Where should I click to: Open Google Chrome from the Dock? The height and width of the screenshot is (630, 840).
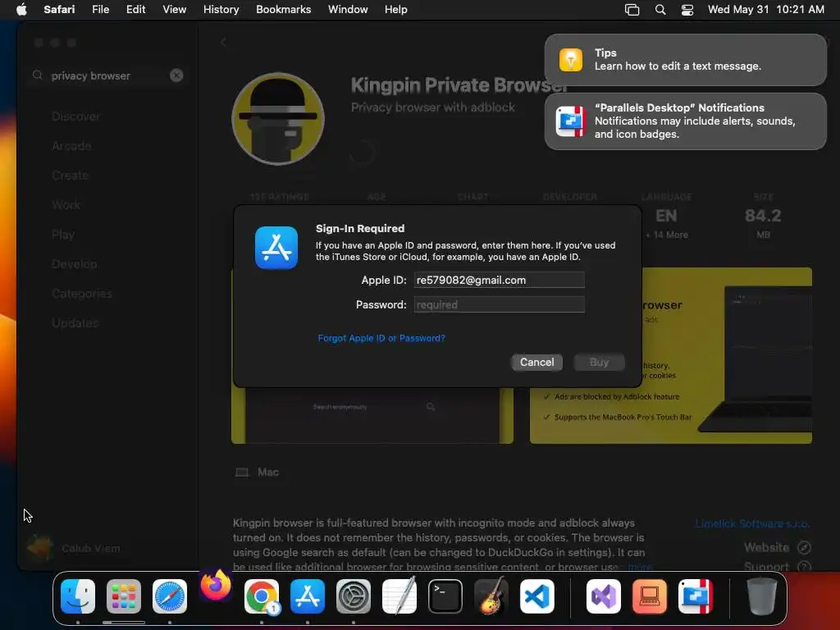pyautogui.click(x=262, y=596)
